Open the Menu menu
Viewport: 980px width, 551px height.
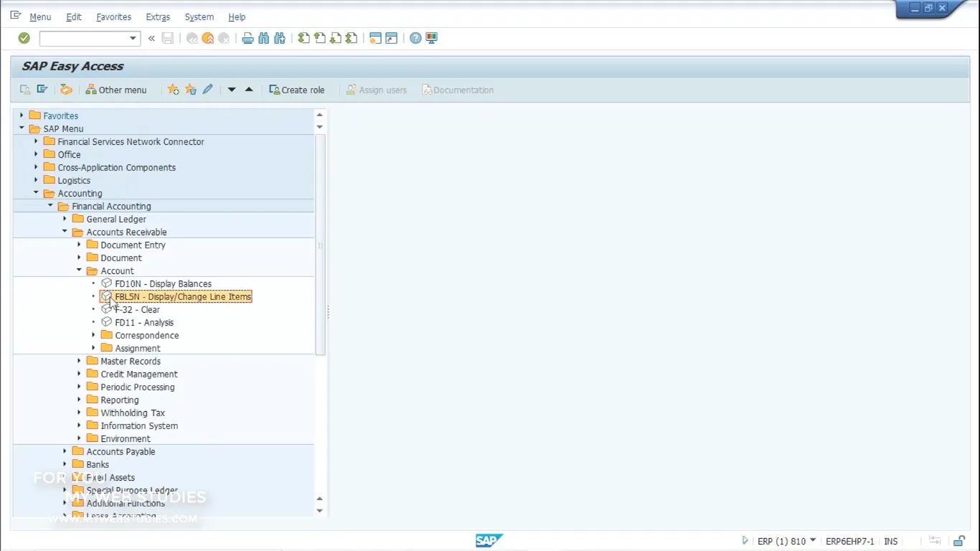(x=40, y=17)
